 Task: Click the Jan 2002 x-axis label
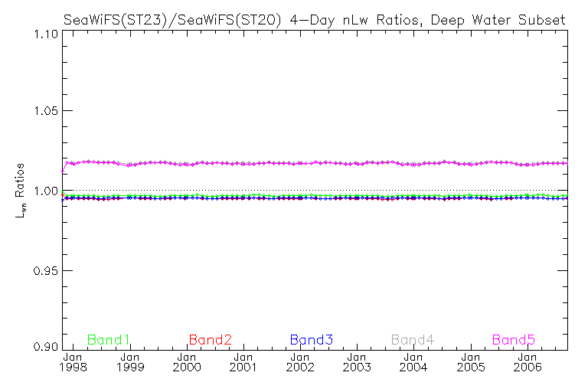pyautogui.click(x=300, y=362)
